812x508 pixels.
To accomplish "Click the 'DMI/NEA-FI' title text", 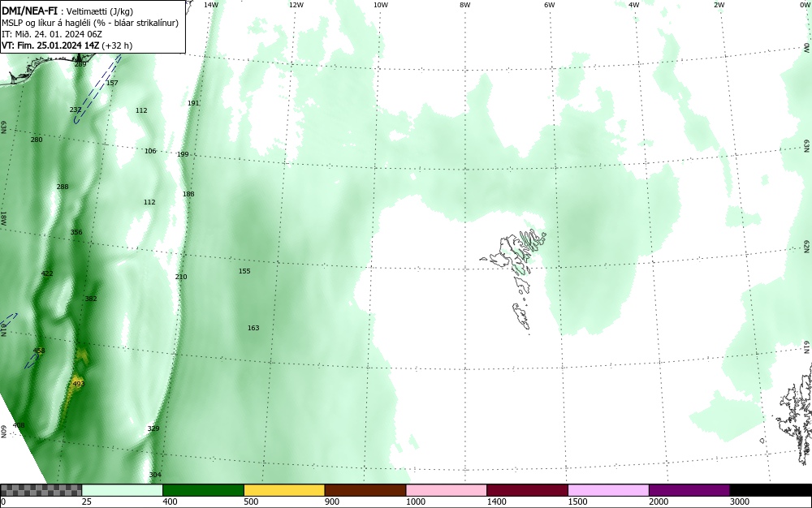I will pyautogui.click(x=29, y=11).
